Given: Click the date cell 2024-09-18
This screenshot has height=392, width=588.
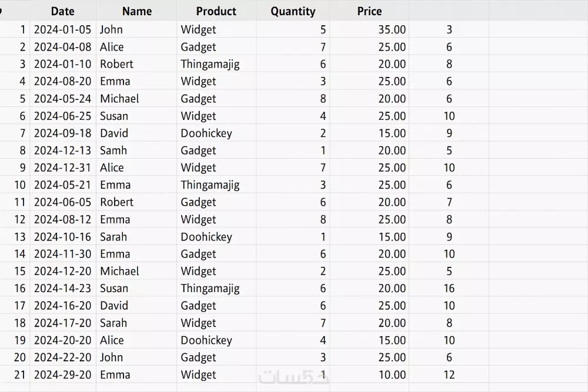Looking at the screenshot, I should [63, 133].
